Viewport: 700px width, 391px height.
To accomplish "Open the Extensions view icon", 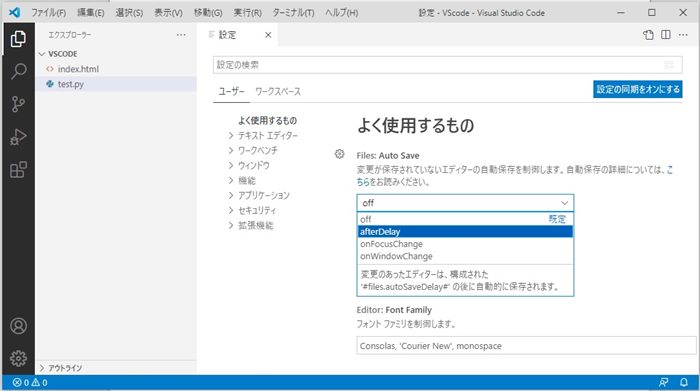I will pos(18,170).
